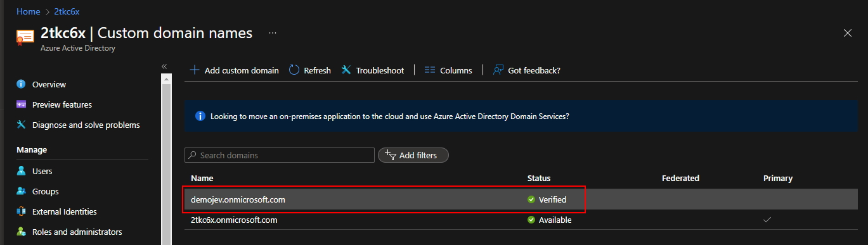Click the Manage section heading
868x245 pixels.
point(32,149)
